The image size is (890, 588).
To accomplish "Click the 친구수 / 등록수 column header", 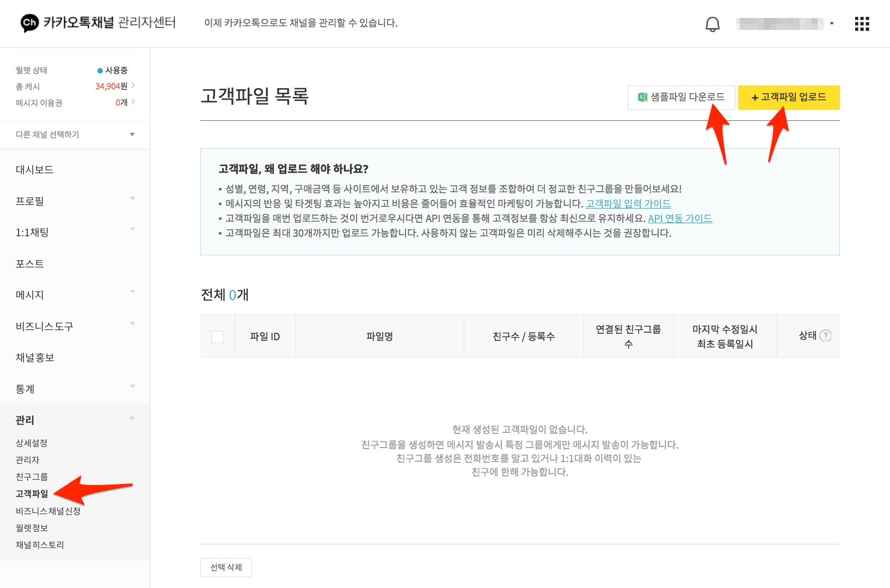I will pyautogui.click(x=524, y=336).
